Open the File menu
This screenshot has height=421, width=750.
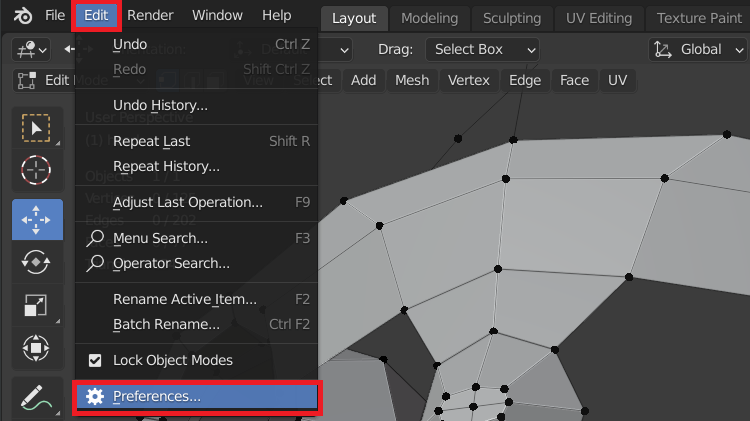(55, 16)
